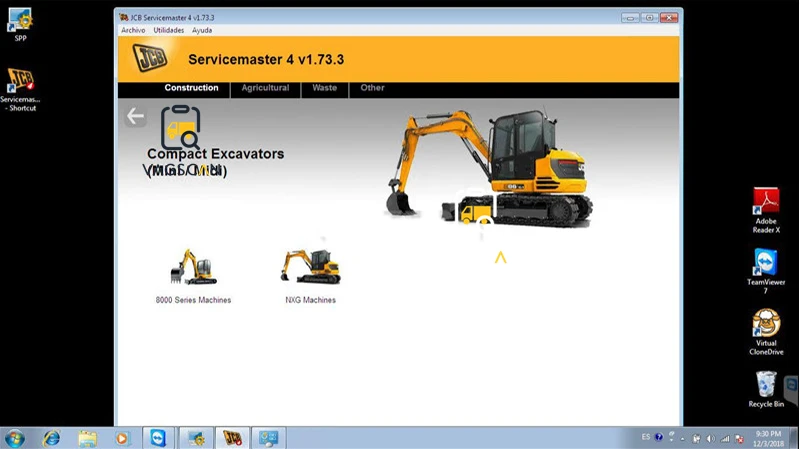This screenshot has width=800, height=449.
Task: Click the large compact excavator image
Action: [489, 168]
